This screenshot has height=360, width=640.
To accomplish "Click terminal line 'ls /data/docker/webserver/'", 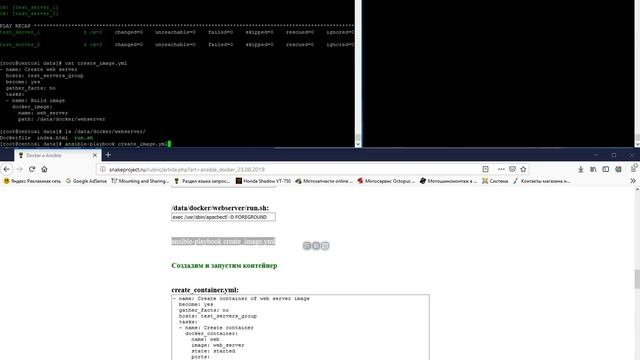I will pyautogui.click(x=105, y=131).
